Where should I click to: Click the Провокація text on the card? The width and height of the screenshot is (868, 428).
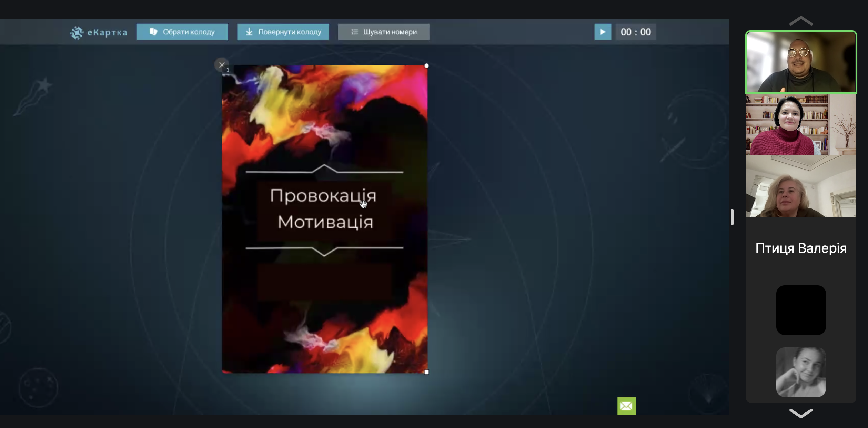point(323,196)
